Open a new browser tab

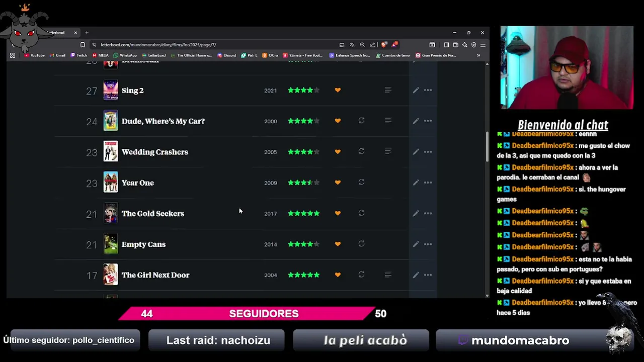pyautogui.click(x=87, y=33)
